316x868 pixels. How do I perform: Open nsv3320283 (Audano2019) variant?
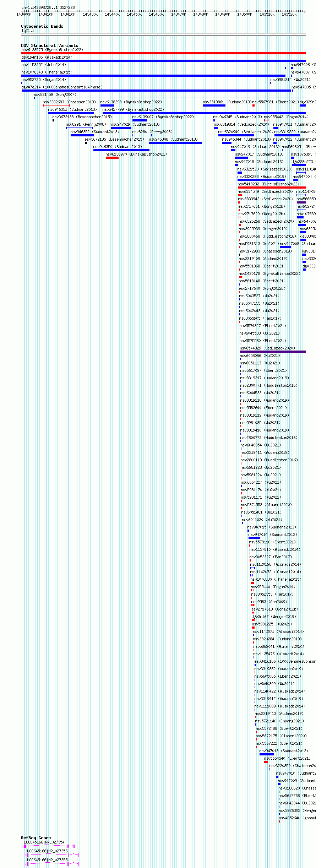(x=262, y=177)
